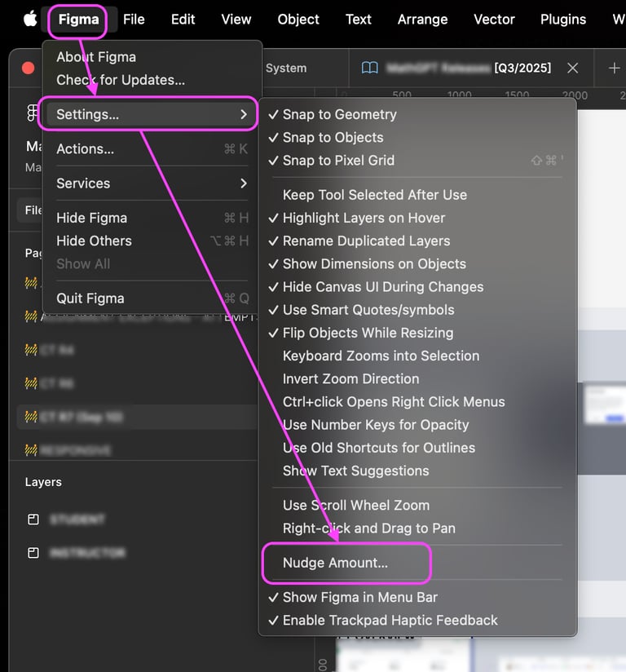This screenshot has width=626, height=672.
Task: Toggle Flip Objects While Resizing
Action: [417, 333]
